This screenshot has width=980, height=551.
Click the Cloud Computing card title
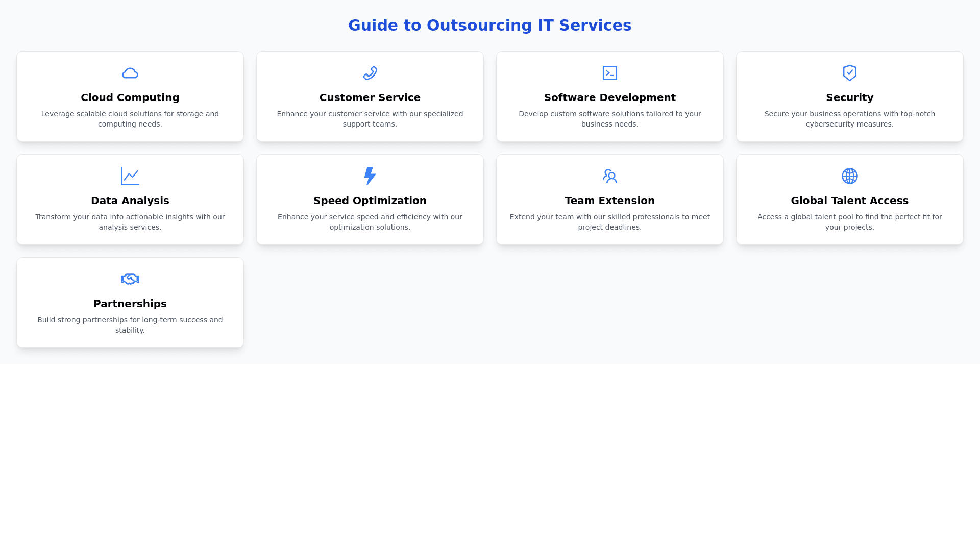(130, 97)
